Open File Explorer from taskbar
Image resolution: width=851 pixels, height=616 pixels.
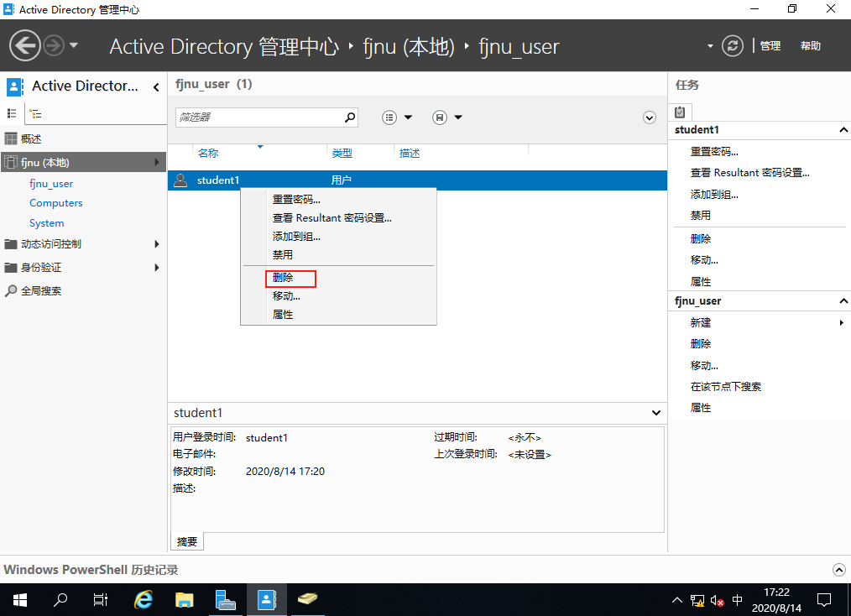click(185, 600)
